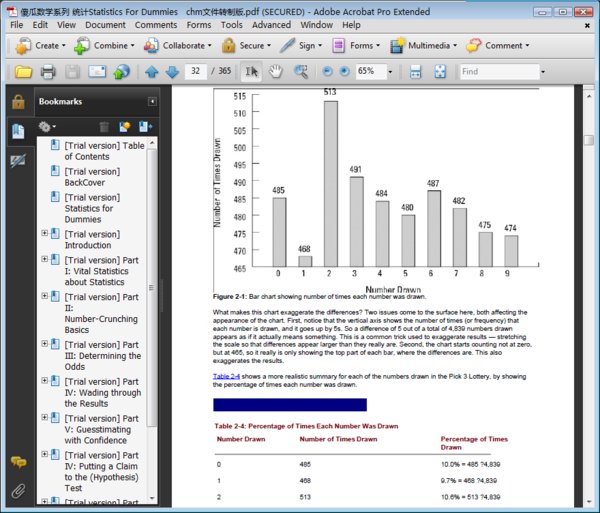This screenshot has height=513, width=600.
Task: Click Expand current bookmark icon
Action: pyautogui.click(x=145, y=127)
